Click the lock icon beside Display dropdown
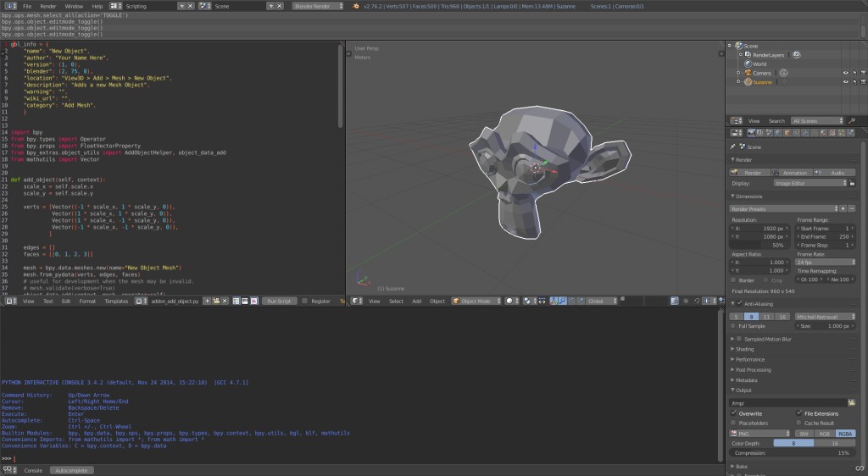 (852, 183)
